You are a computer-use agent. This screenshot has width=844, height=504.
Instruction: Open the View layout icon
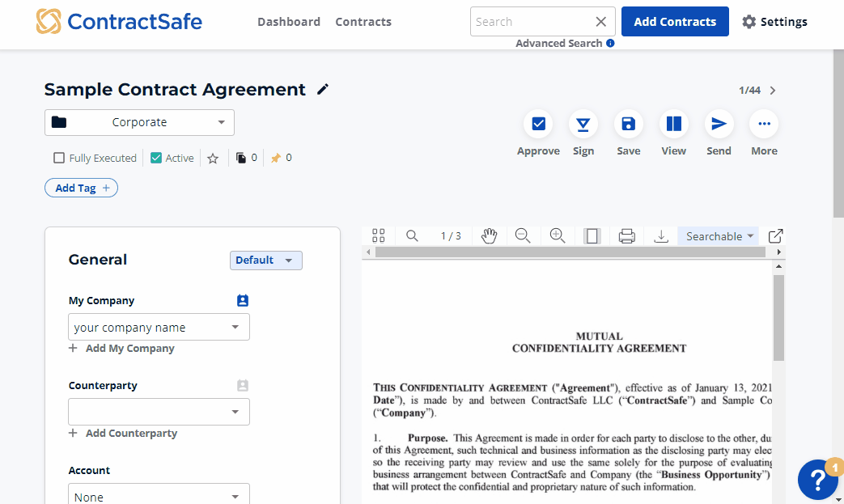pyautogui.click(x=673, y=124)
